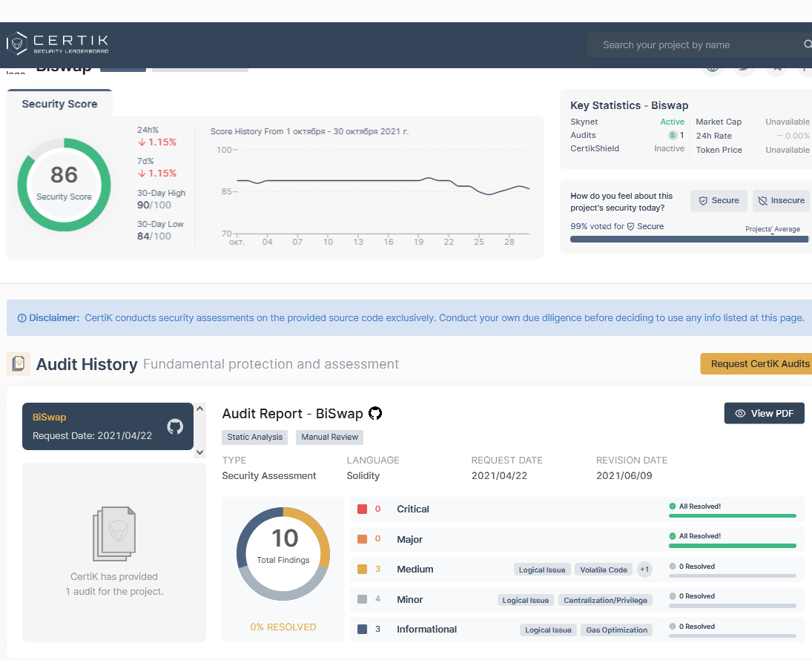This screenshot has height=660, width=812.
Task: Expand the +1 tag in Medium row
Action: pos(644,570)
